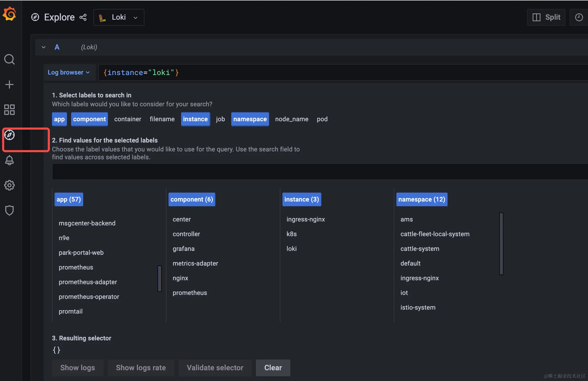
Task: Select namespace value ams
Action: pyautogui.click(x=407, y=219)
